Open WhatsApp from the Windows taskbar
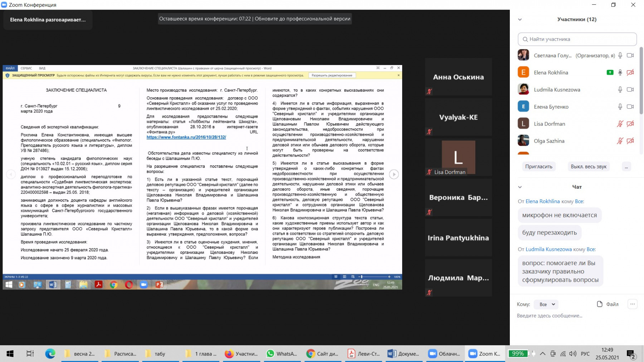This screenshot has width=644, height=362. [282, 354]
